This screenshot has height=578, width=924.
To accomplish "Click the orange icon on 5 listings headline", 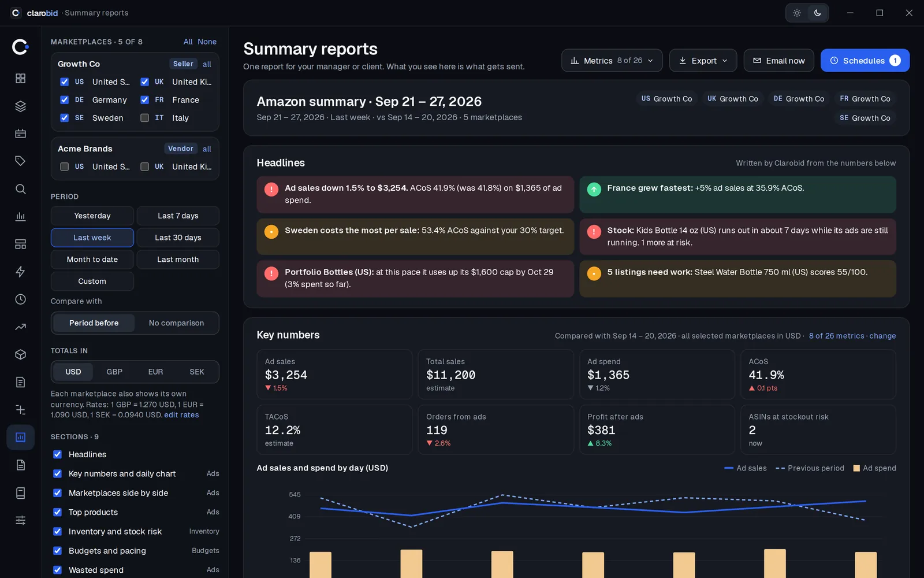I will (x=594, y=273).
